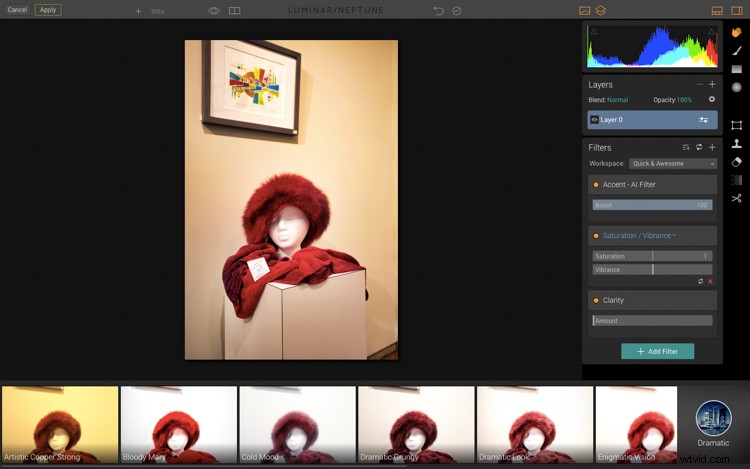Select the Radial Mask tool
This screenshot has height=469, width=750.
(737, 87)
